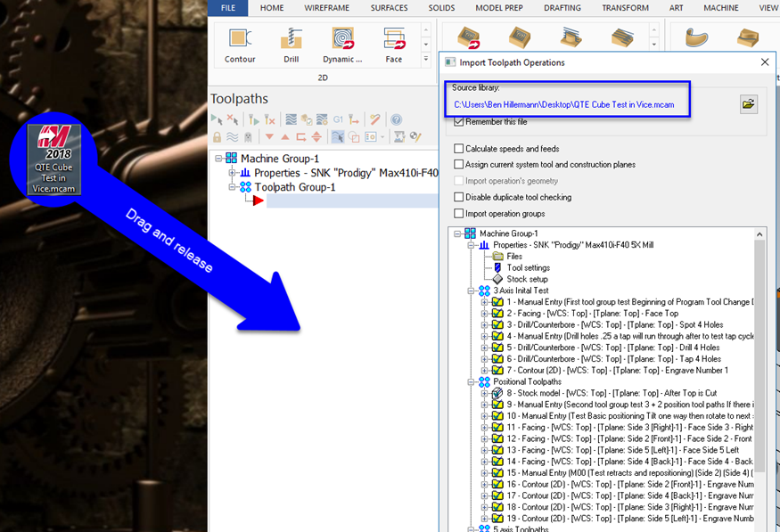Select the Contour toolpath icon
This screenshot has height=532, width=780.
240,45
